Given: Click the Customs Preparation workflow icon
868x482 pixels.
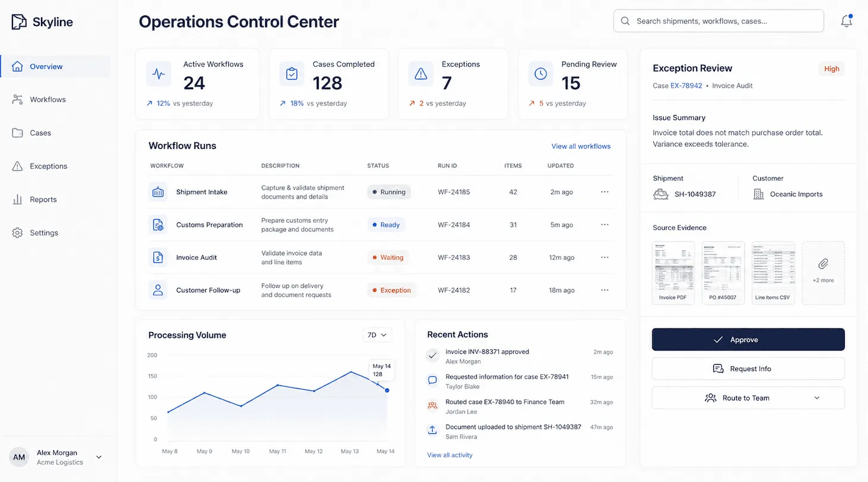Looking at the screenshot, I should (x=158, y=225).
